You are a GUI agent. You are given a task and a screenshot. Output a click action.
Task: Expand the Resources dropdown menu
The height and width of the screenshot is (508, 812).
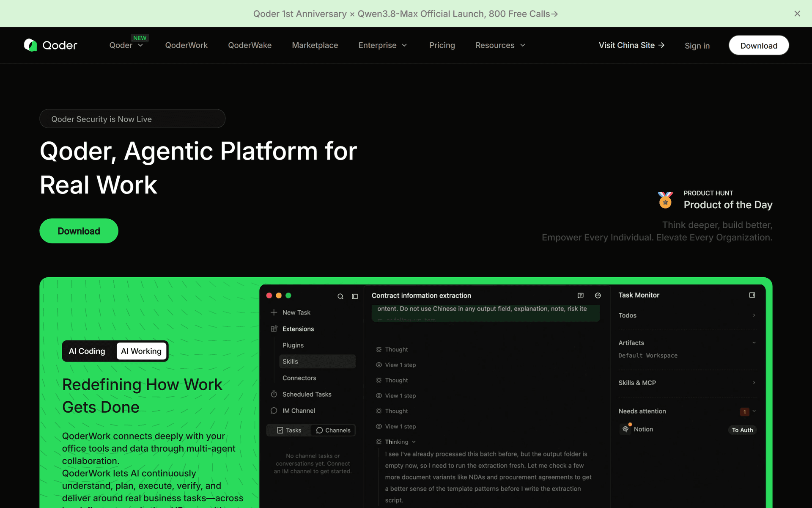pyautogui.click(x=500, y=45)
